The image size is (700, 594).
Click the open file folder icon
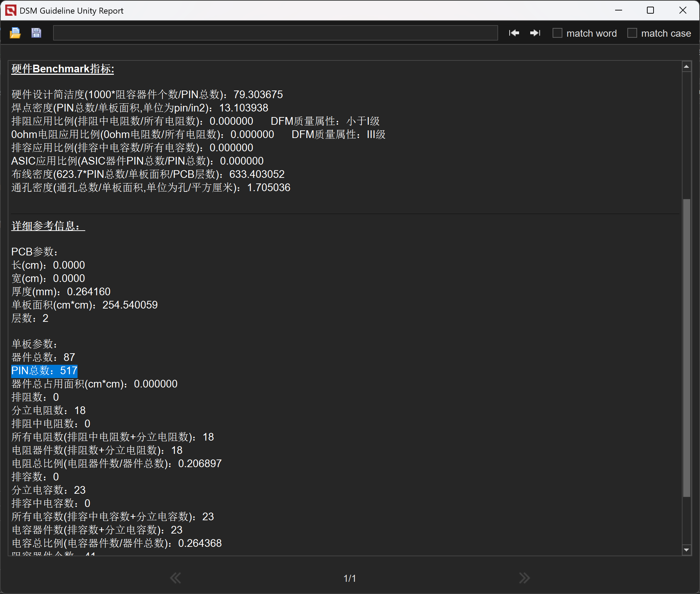point(15,33)
